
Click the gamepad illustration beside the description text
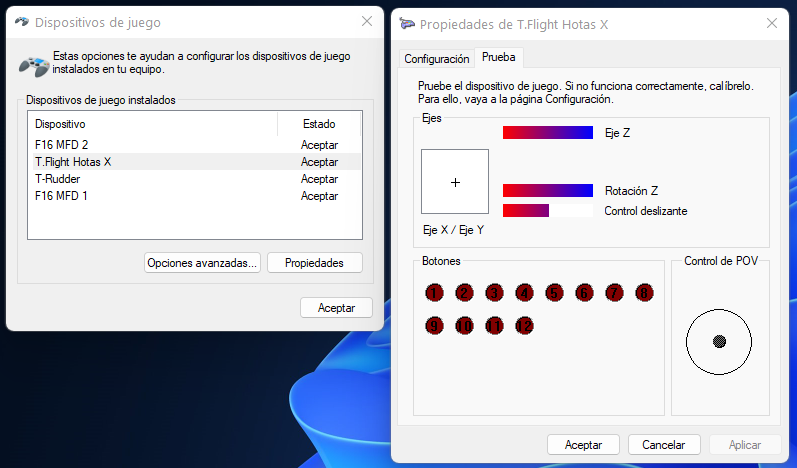(x=34, y=67)
